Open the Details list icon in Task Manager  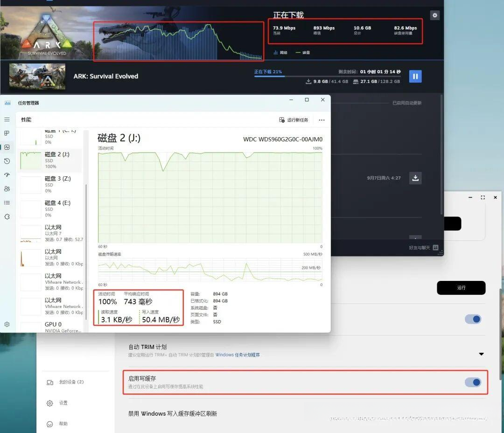(x=7, y=203)
